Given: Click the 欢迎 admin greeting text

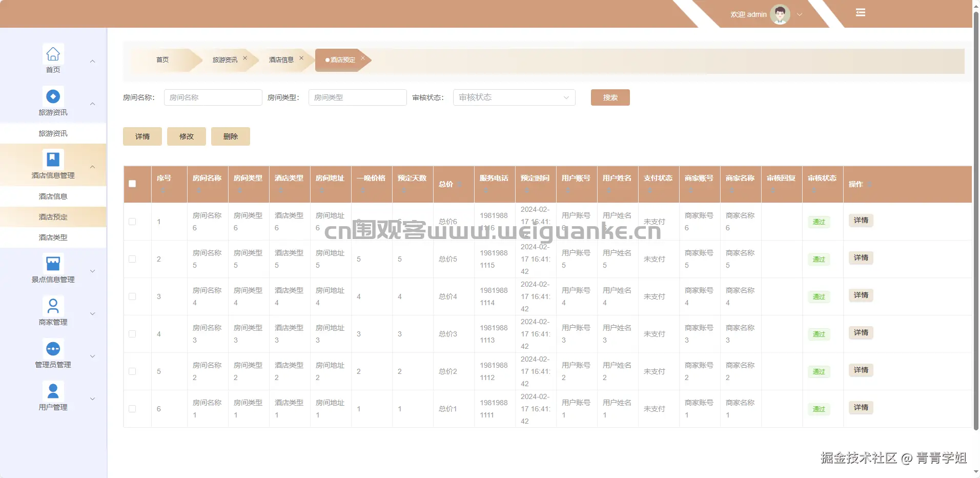Looking at the screenshot, I should [x=748, y=14].
